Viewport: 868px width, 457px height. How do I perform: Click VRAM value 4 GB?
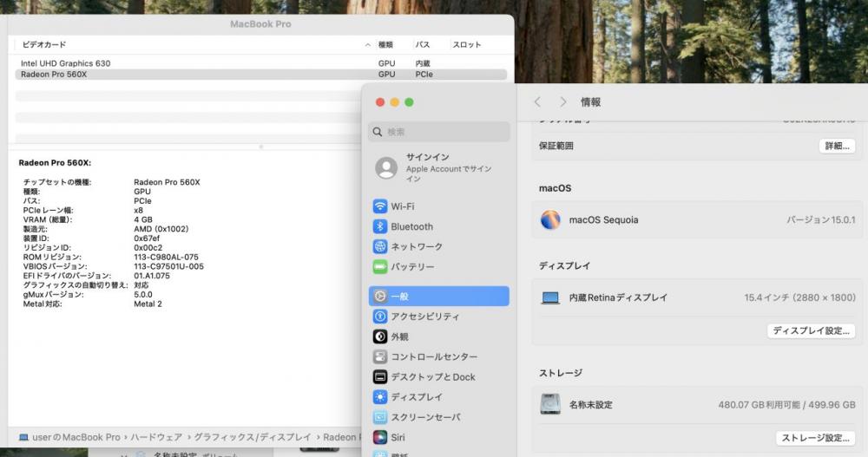tap(143, 219)
